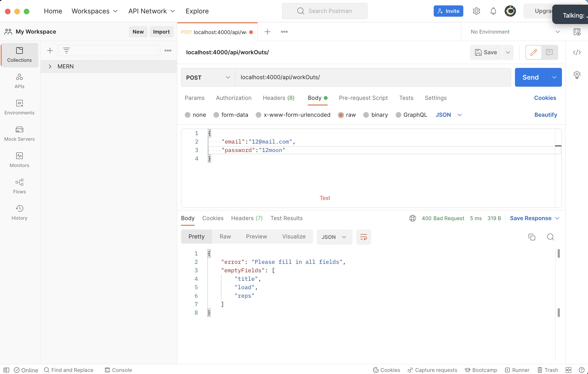Click the Invite button
The height and width of the screenshot is (374, 588).
[448, 11]
